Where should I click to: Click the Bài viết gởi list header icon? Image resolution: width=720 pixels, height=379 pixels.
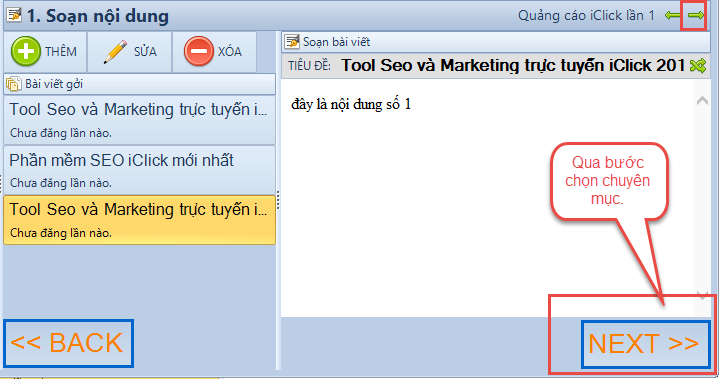[14, 84]
